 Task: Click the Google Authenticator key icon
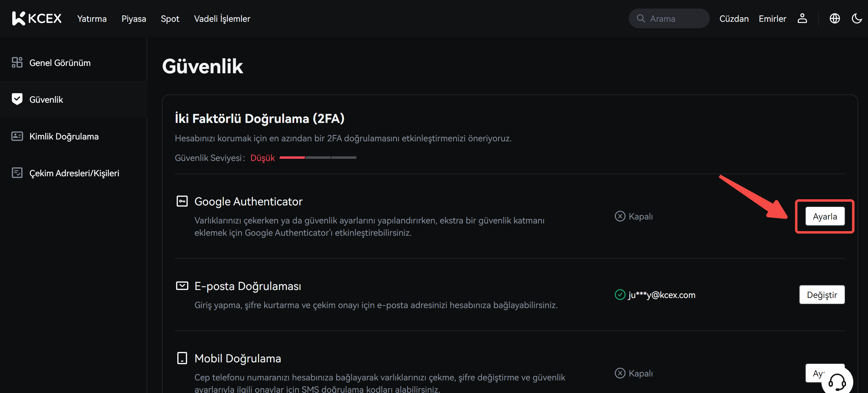pyautogui.click(x=182, y=201)
